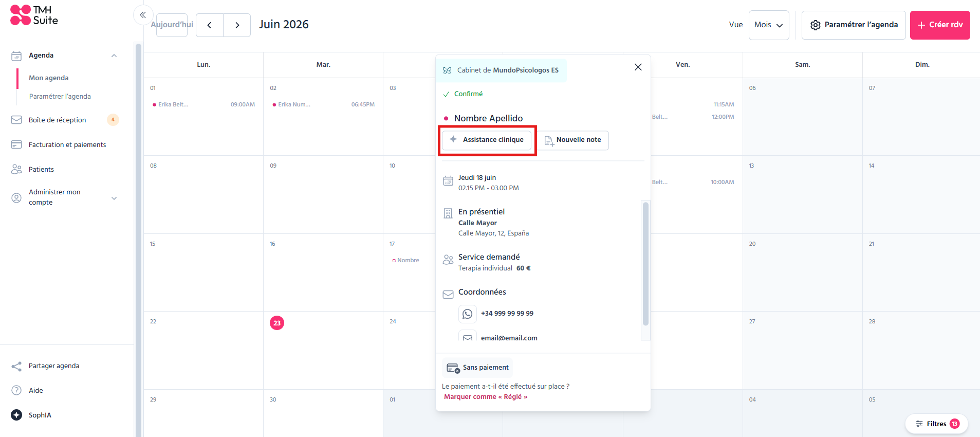Open Boîte de réception
Image resolution: width=980 pixels, height=437 pixels.
pyautogui.click(x=58, y=120)
